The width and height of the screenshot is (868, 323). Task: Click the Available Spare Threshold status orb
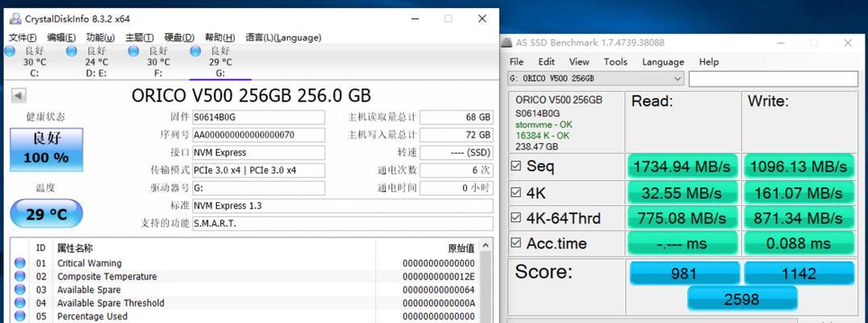pos(20,303)
